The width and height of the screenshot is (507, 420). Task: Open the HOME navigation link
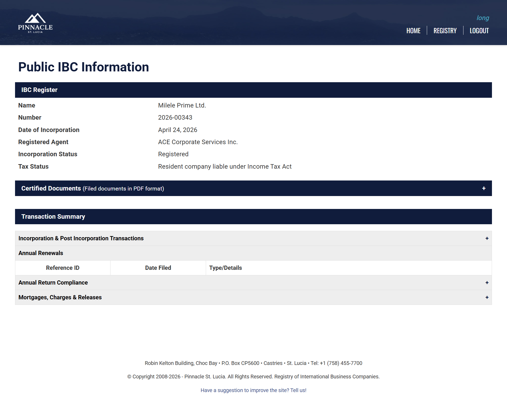(x=413, y=31)
